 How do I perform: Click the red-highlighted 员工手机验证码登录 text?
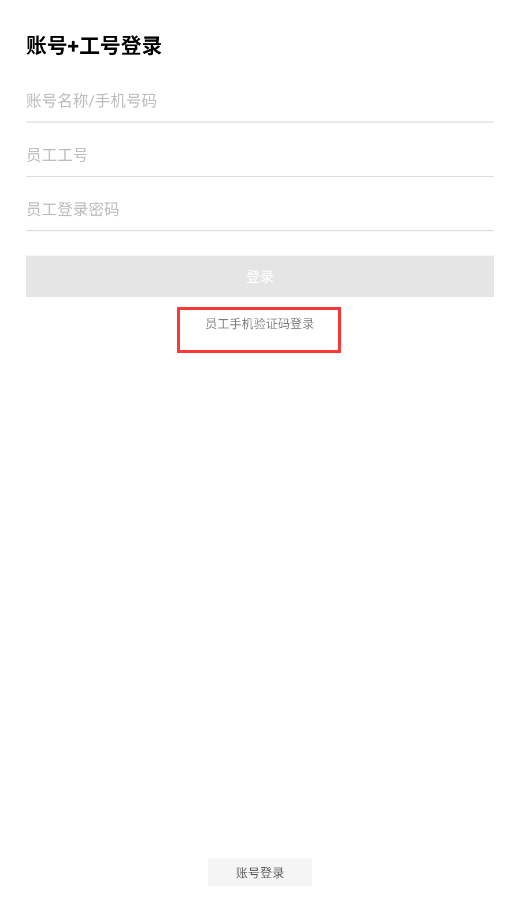[260, 324]
